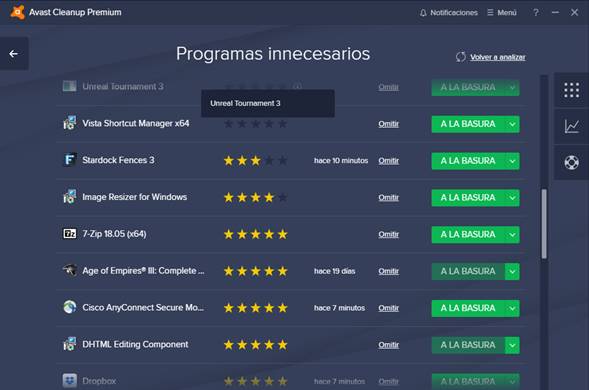Click the Stardock Fences 3 icon
The width and height of the screenshot is (589, 390).
coord(69,160)
